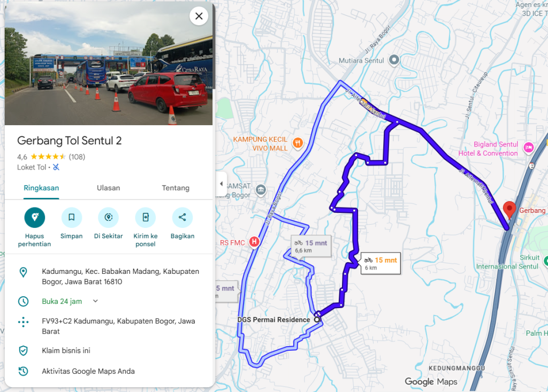Share location with Bagikan icon
Screen dimensions: 548x392
(182, 217)
